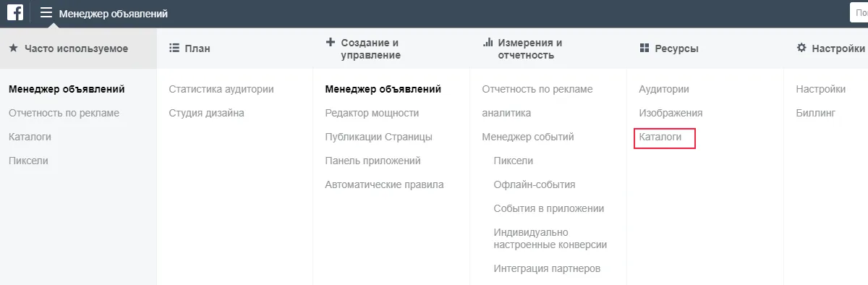Open Индивидуально настроенные конверсии link
This screenshot has height=285, width=868.
click(550, 239)
